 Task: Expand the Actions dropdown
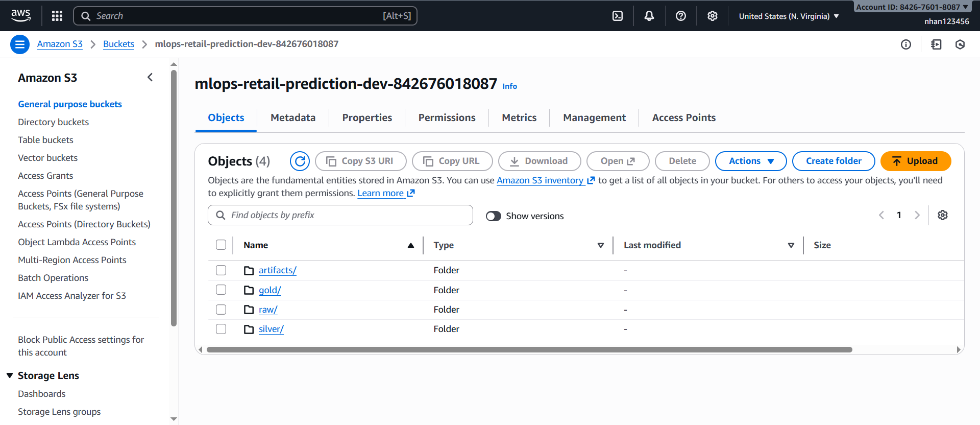[750, 161]
